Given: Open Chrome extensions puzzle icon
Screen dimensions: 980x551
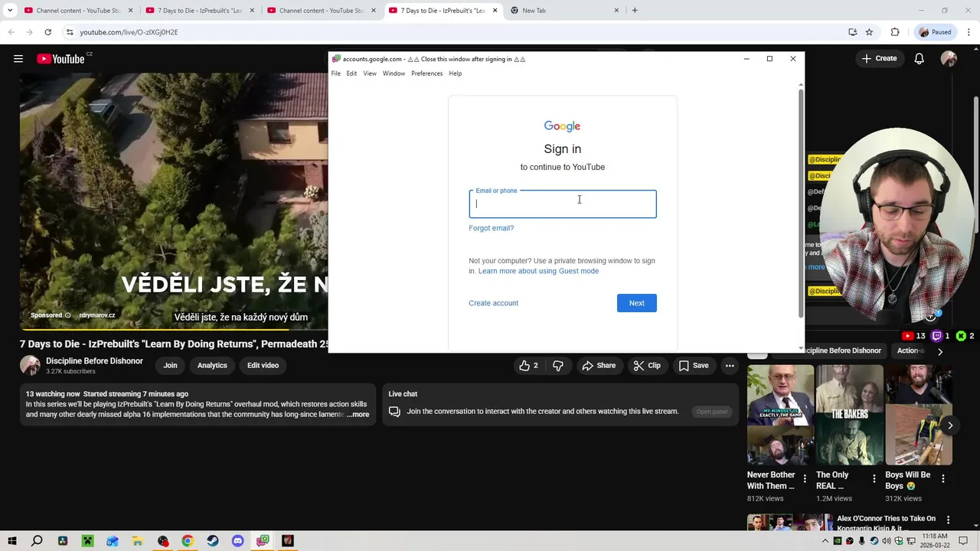Looking at the screenshot, I should click(895, 32).
